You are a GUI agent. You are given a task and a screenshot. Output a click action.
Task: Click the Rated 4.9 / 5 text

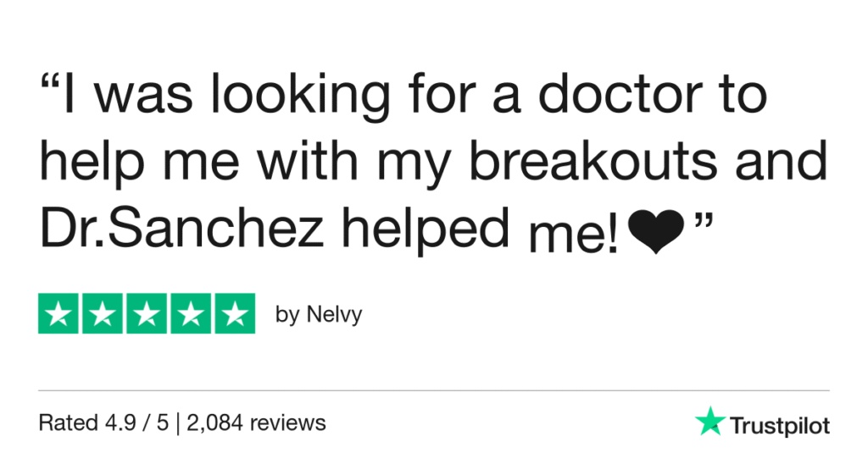coord(102,422)
